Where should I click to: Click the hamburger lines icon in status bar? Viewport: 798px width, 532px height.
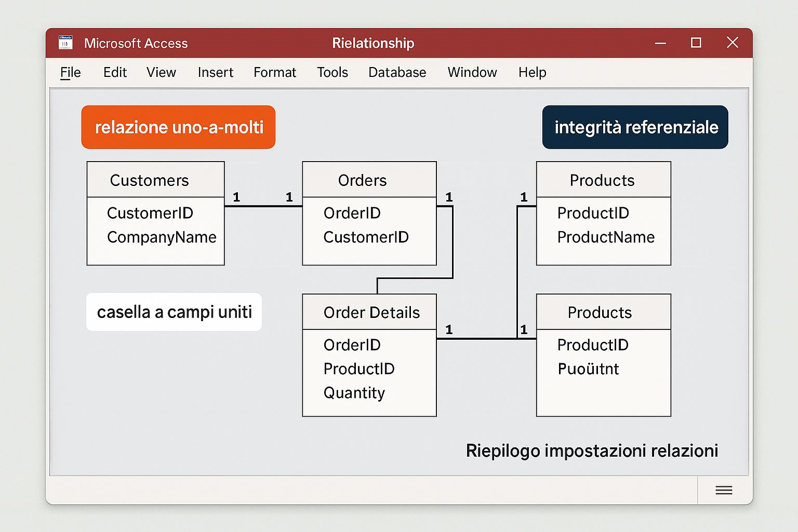tap(724, 490)
